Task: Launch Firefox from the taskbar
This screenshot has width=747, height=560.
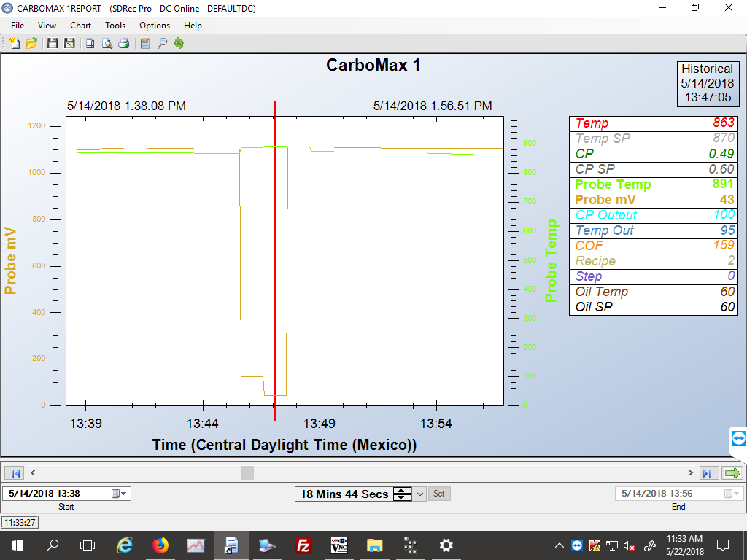Action: coord(160,545)
